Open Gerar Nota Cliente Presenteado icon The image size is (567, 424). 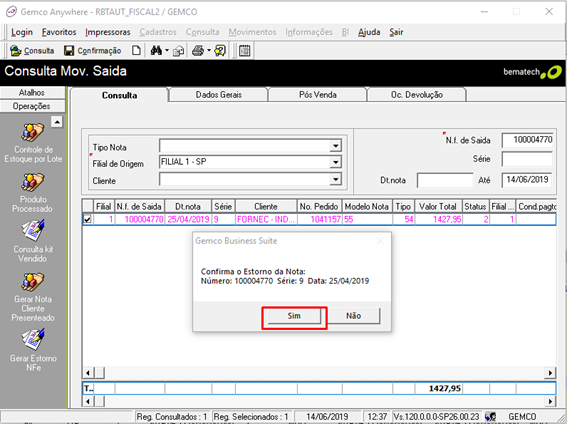coord(33,282)
